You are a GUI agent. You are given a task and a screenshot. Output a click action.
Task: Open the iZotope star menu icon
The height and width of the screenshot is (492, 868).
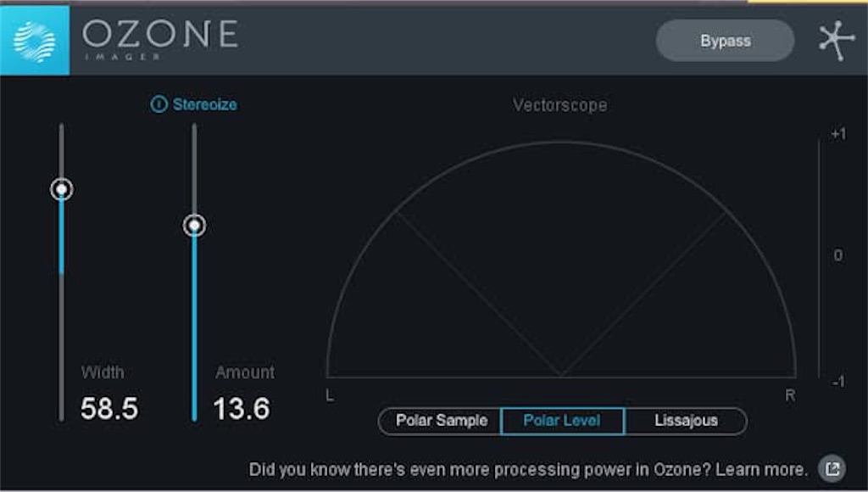coord(837,41)
